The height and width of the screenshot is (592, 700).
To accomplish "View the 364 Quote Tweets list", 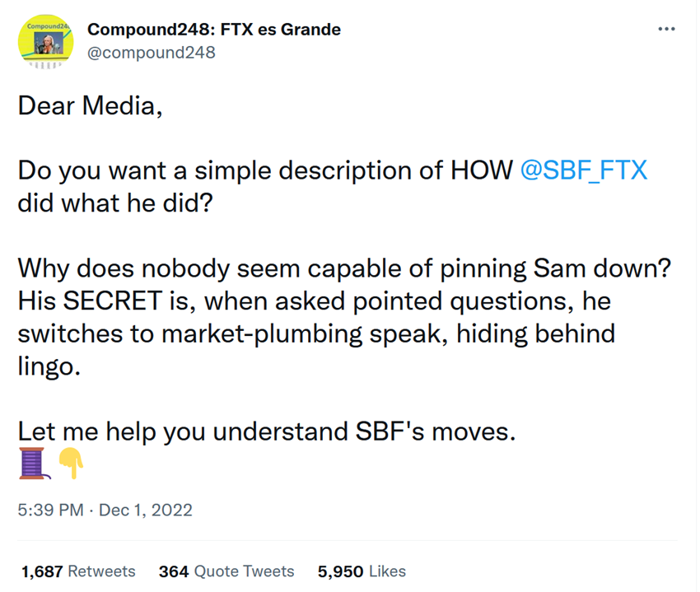I will coord(226,571).
